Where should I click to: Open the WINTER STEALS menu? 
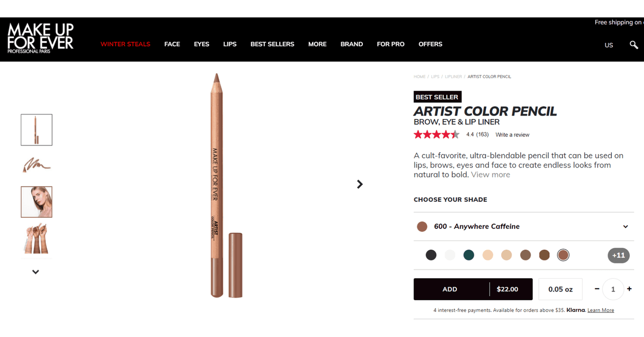click(125, 44)
